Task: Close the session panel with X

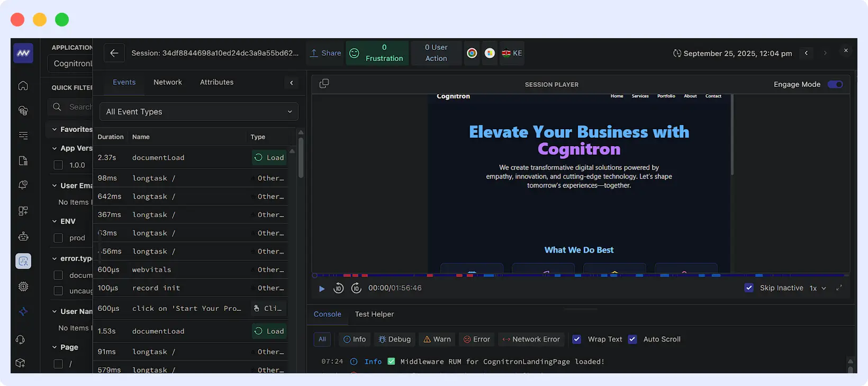Action: [846, 50]
